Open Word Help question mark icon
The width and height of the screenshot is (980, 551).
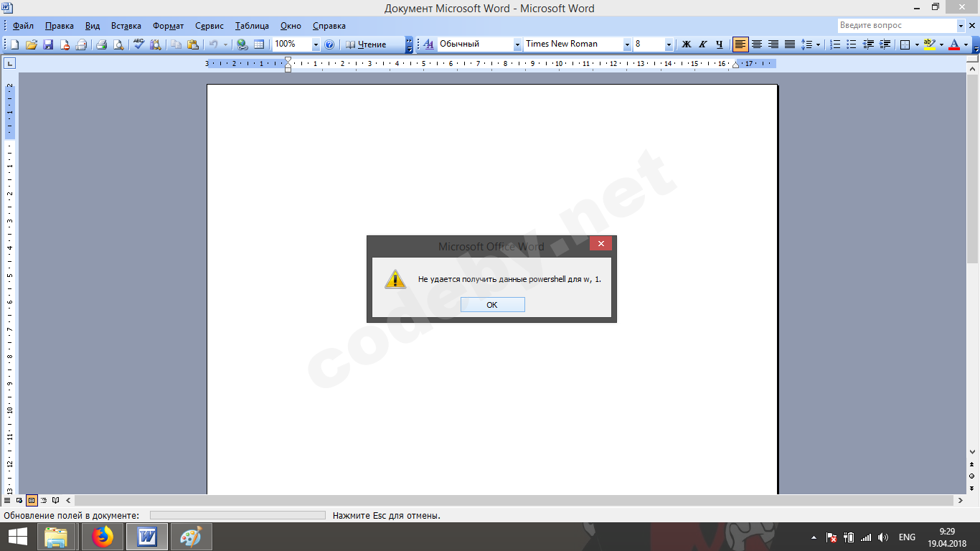(x=329, y=44)
